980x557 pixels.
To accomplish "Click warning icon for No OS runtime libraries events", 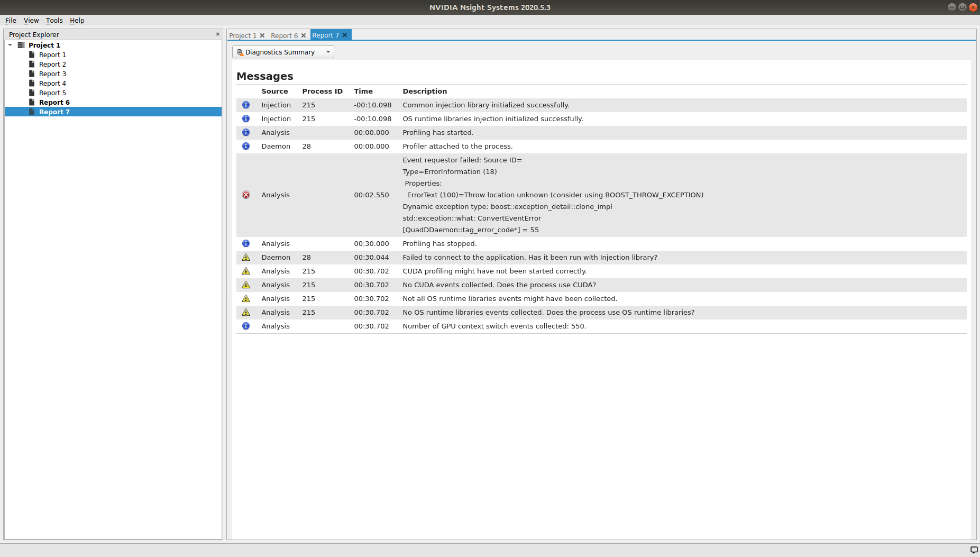I will (246, 313).
